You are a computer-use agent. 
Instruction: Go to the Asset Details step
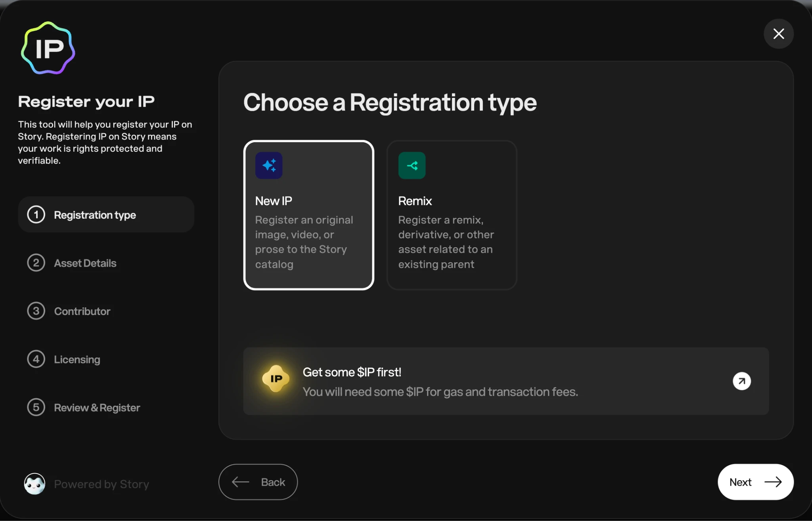coord(85,263)
